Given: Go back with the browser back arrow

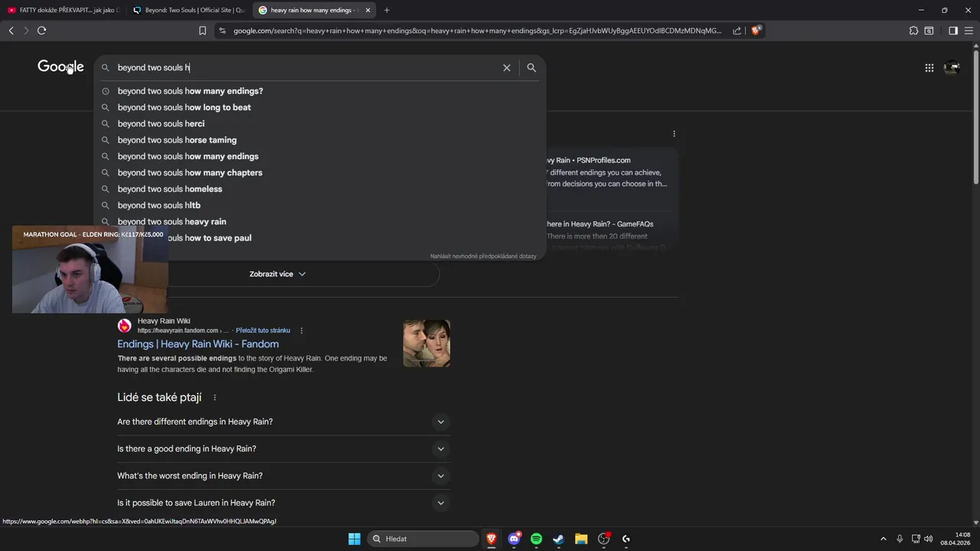Looking at the screenshot, I should 11,31.
